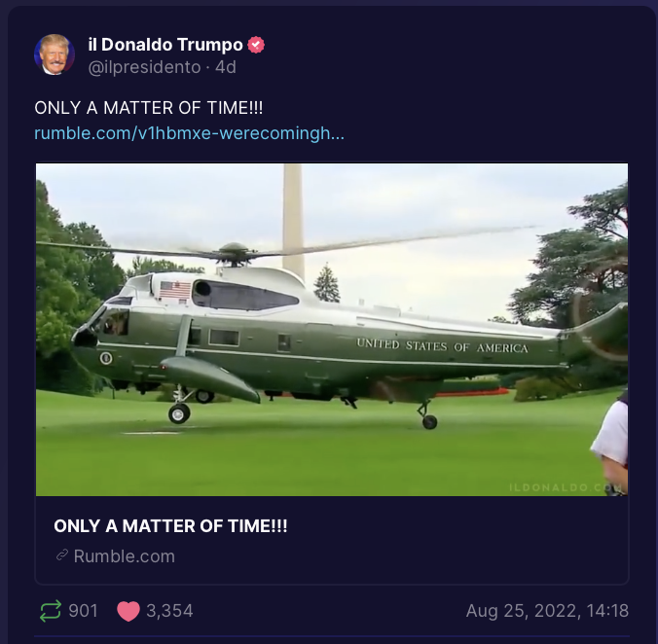Click the presidential seal on the helicopter nose
The height and width of the screenshot is (644, 658).
pos(106,358)
